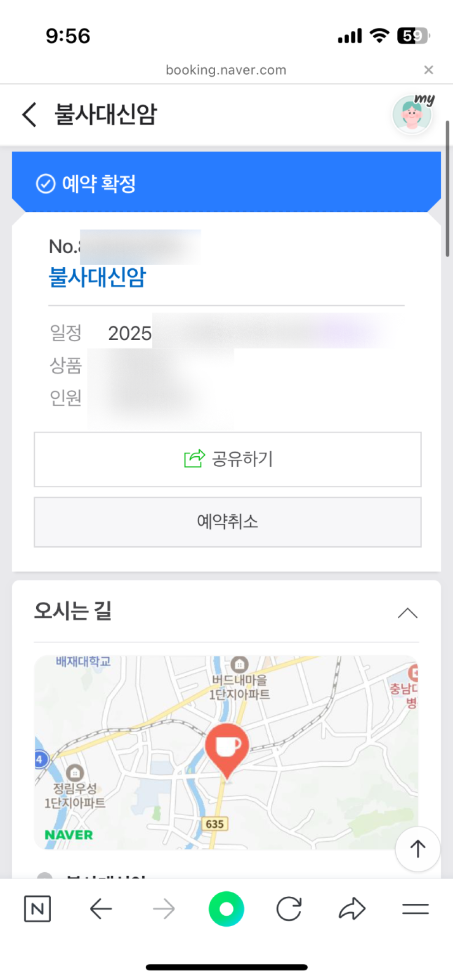Tap the green Naver search circle button
The image size is (453, 980).
pos(226,908)
